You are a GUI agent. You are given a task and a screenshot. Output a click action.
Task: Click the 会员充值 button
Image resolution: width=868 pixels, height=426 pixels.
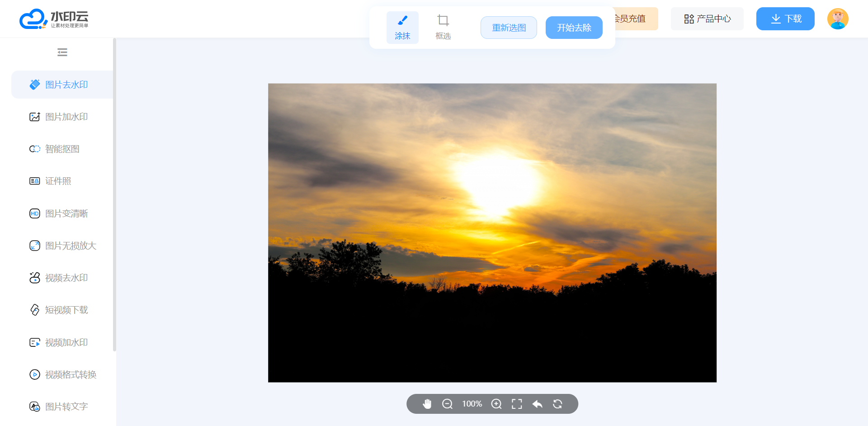pyautogui.click(x=636, y=19)
